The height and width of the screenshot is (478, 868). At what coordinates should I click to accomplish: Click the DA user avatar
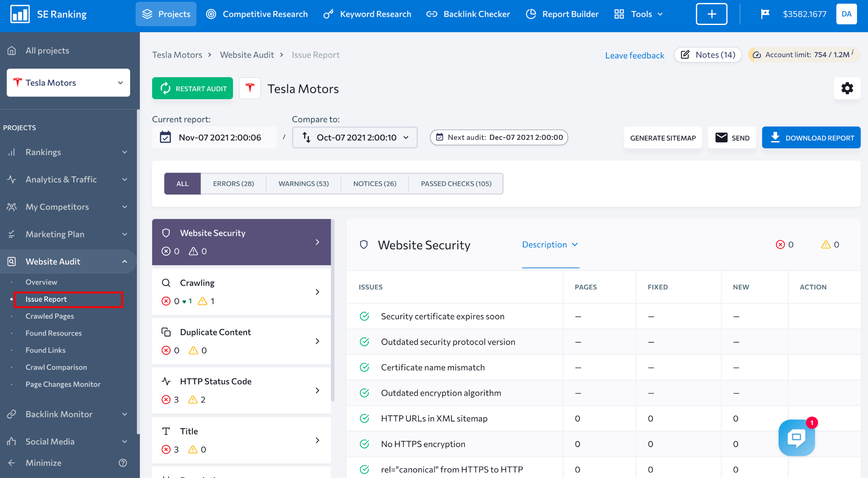tap(846, 14)
